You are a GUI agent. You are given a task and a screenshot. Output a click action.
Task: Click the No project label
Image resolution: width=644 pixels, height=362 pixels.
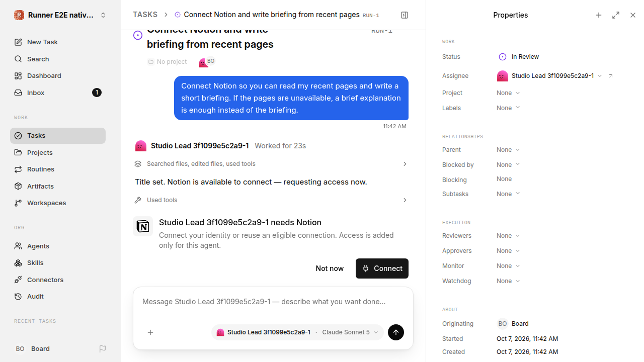point(167,62)
